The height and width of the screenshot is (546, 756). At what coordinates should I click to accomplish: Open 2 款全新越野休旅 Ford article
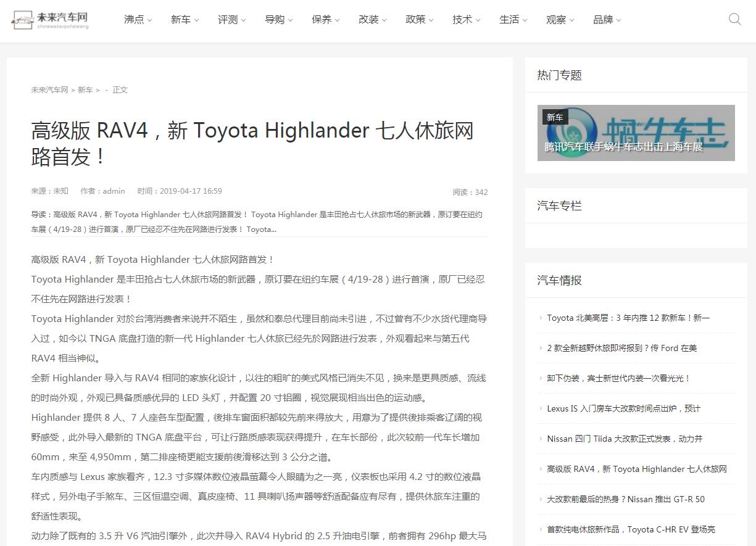pos(621,348)
